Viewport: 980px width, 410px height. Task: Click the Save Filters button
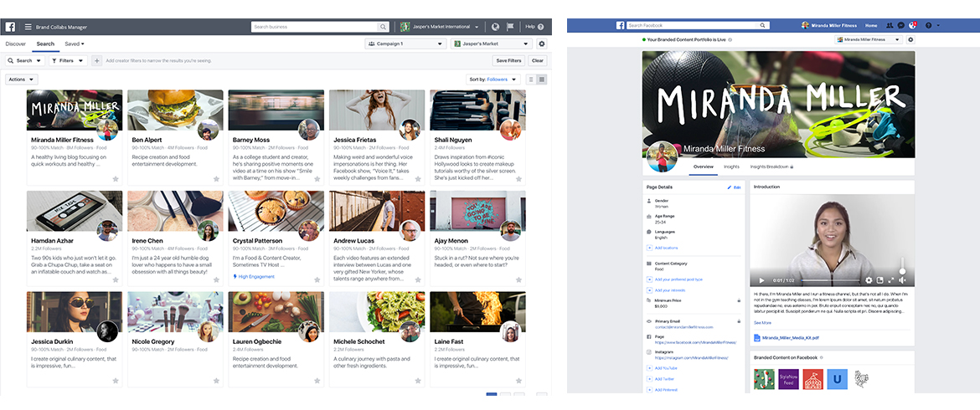pyautogui.click(x=508, y=60)
